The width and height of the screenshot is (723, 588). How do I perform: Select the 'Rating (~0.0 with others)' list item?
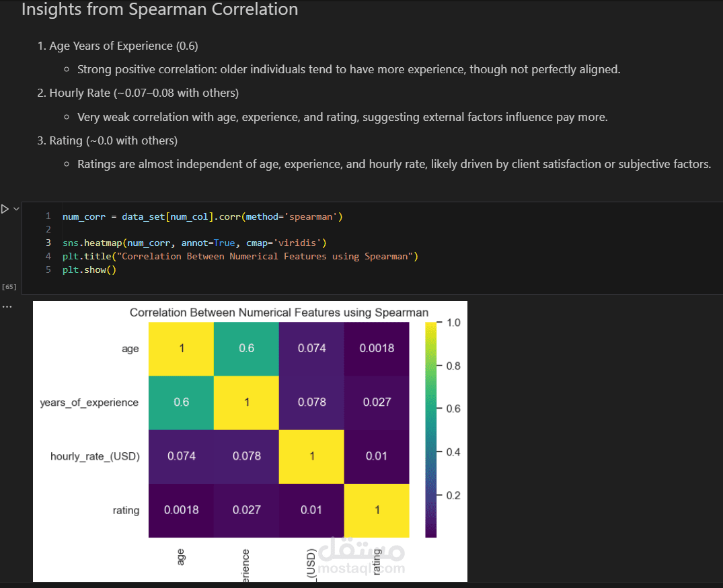click(114, 140)
